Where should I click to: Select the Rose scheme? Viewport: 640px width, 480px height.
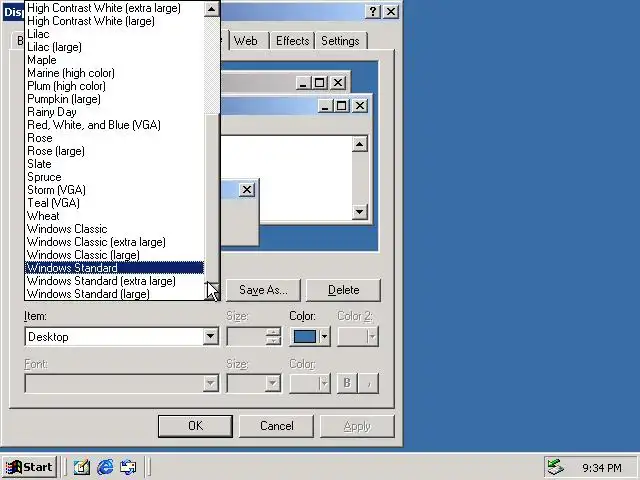click(114, 138)
